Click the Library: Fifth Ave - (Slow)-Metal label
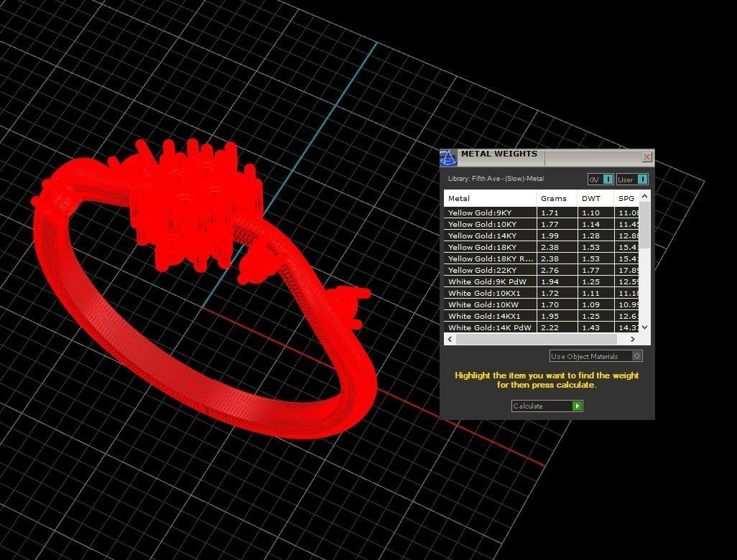 tap(496, 179)
